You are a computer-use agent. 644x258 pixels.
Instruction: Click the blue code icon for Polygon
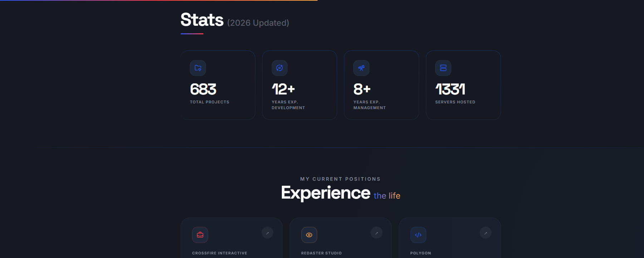[418, 235]
